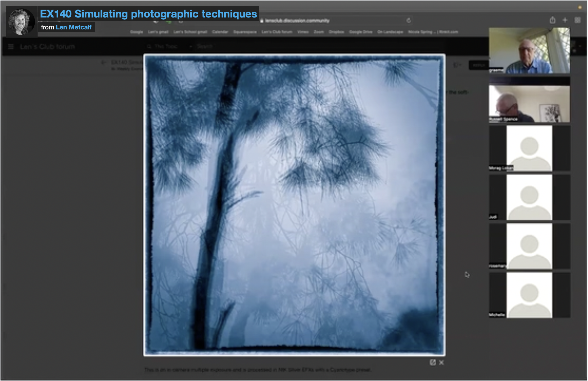
Task: Show the tab overview grid icon
Action: tap(577, 20)
